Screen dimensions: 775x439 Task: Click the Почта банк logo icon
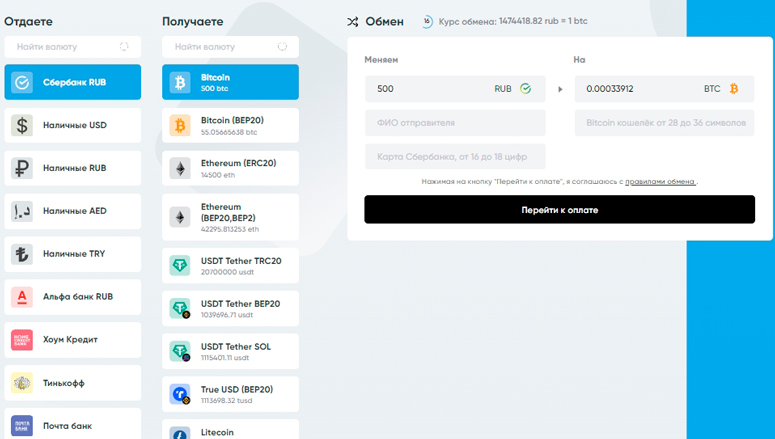[x=22, y=426]
